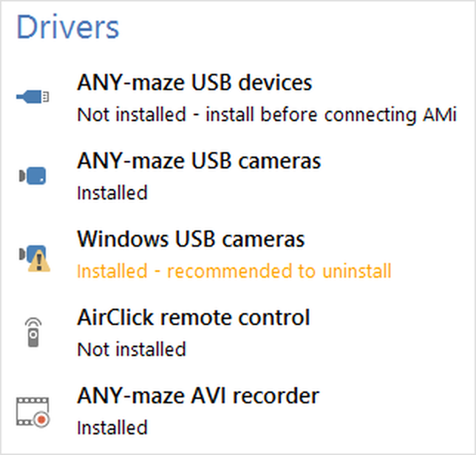The height and width of the screenshot is (455, 476).
Task: Select the ANY-maze AVI recorder title
Action: (x=198, y=396)
